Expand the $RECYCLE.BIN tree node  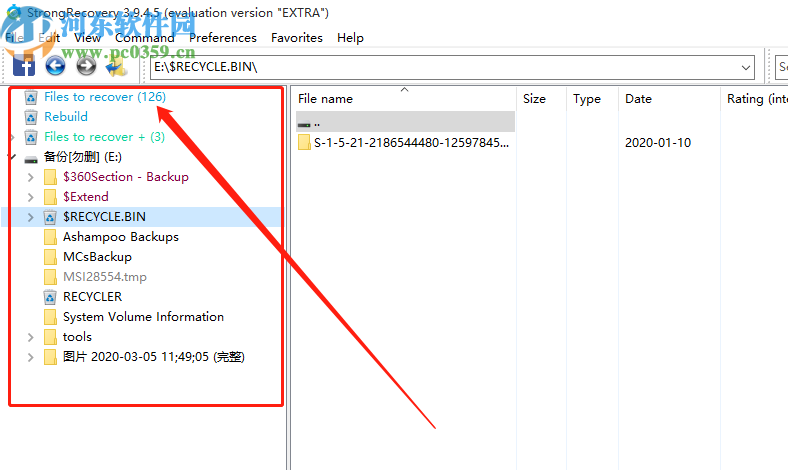(x=31, y=217)
